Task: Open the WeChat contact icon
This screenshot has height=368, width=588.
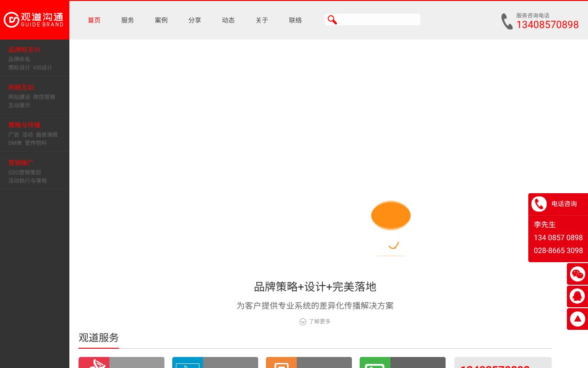Action: 577,274
